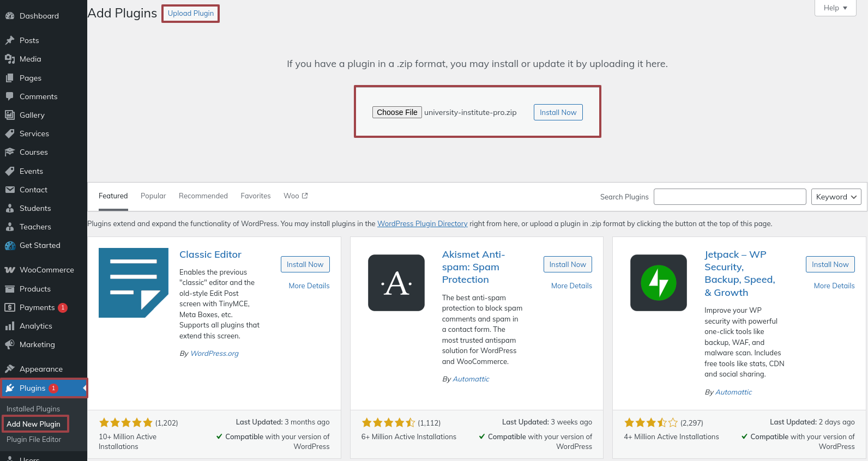This screenshot has height=461, width=868.
Task: Click the selected file name university-institute-pro.zip
Action: pyautogui.click(x=471, y=112)
